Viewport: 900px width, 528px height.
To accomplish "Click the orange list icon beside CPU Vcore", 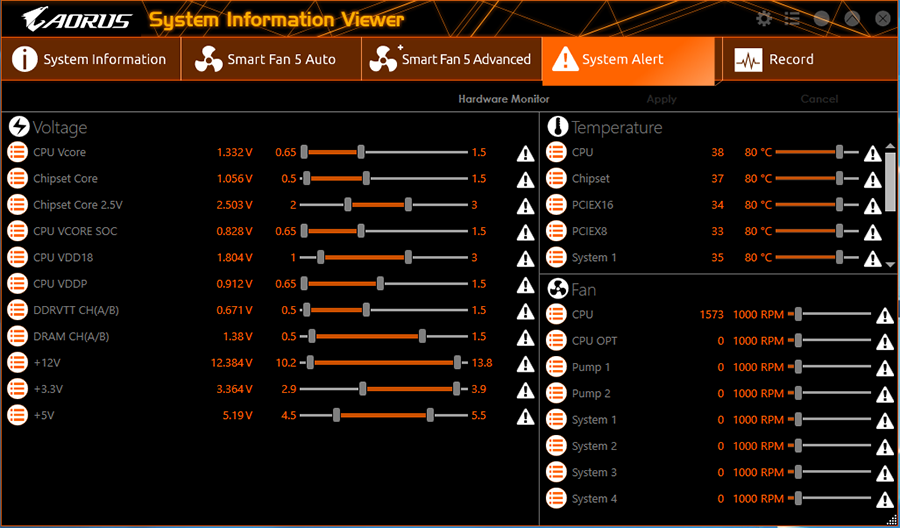I will pos(18,152).
